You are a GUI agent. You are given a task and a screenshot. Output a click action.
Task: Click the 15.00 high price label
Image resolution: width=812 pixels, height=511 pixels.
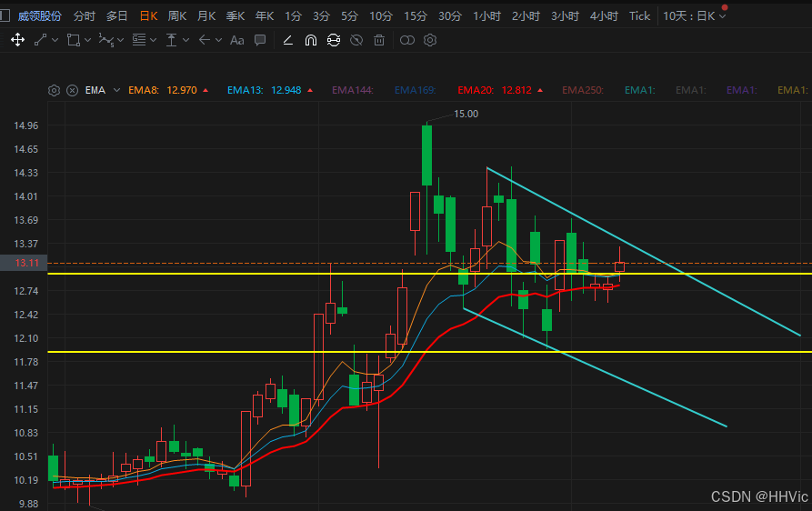click(466, 114)
